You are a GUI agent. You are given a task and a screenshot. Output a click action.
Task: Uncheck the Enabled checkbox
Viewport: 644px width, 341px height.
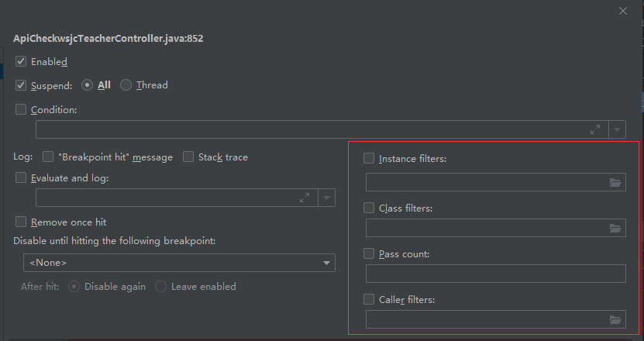point(21,62)
